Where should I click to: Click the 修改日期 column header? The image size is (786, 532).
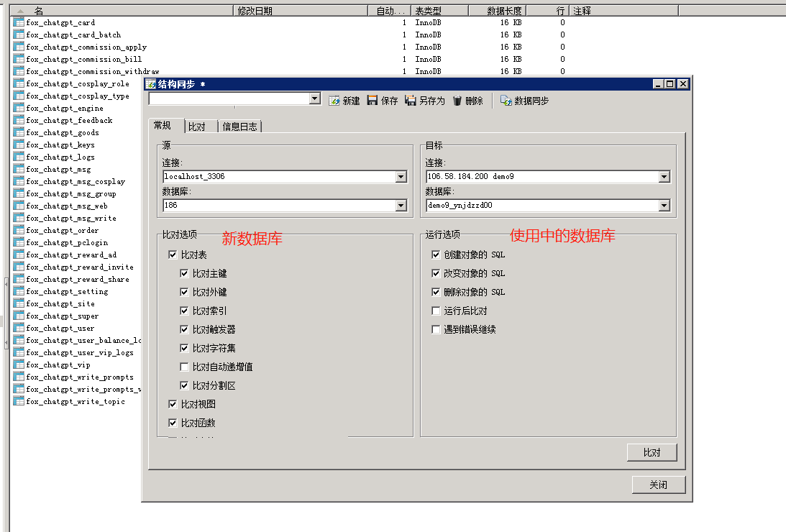[x=255, y=11]
